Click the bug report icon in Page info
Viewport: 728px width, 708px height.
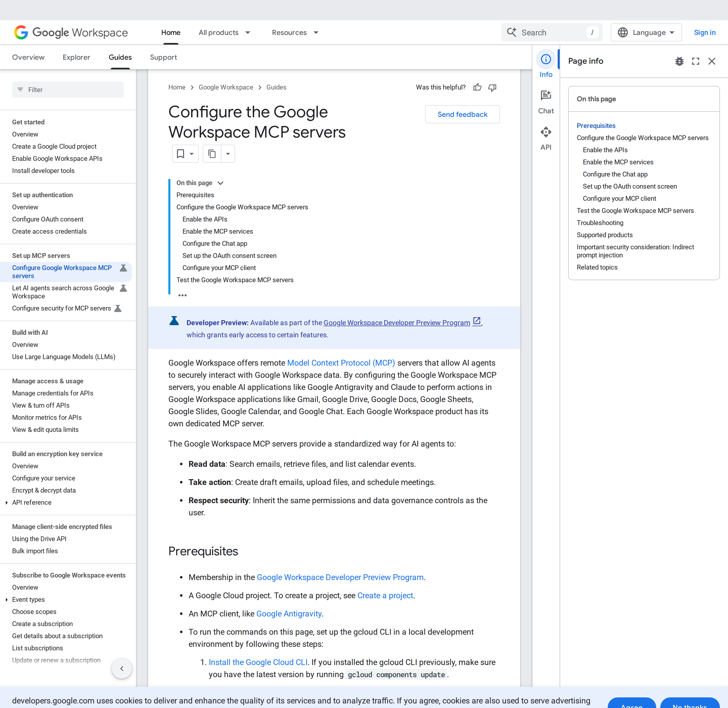pyautogui.click(x=679, y=61)
